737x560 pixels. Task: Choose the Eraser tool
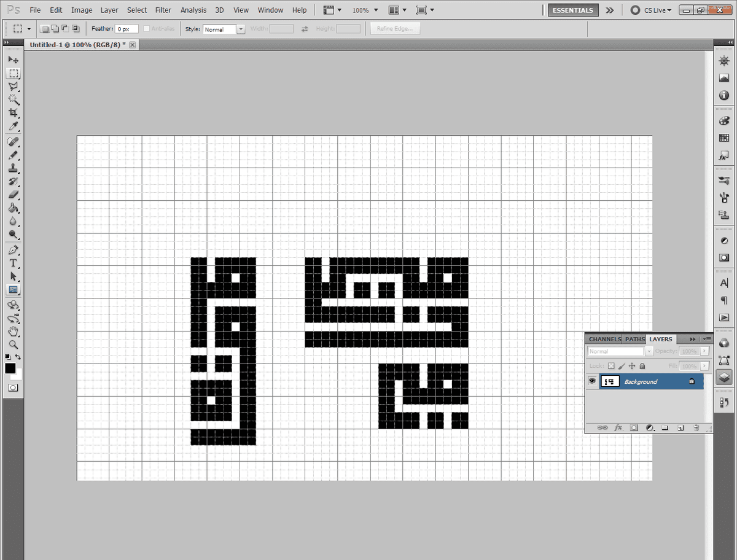point(13,195)
